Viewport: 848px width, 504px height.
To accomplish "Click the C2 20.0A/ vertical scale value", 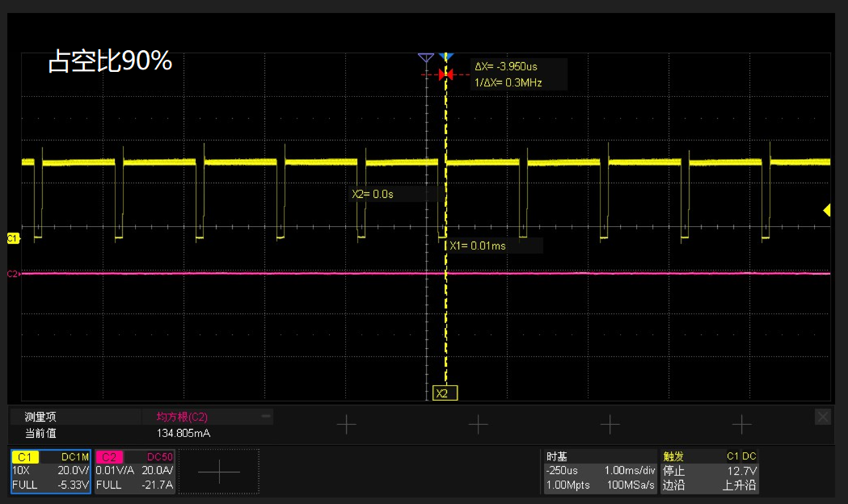I will (x=158, y=471).
